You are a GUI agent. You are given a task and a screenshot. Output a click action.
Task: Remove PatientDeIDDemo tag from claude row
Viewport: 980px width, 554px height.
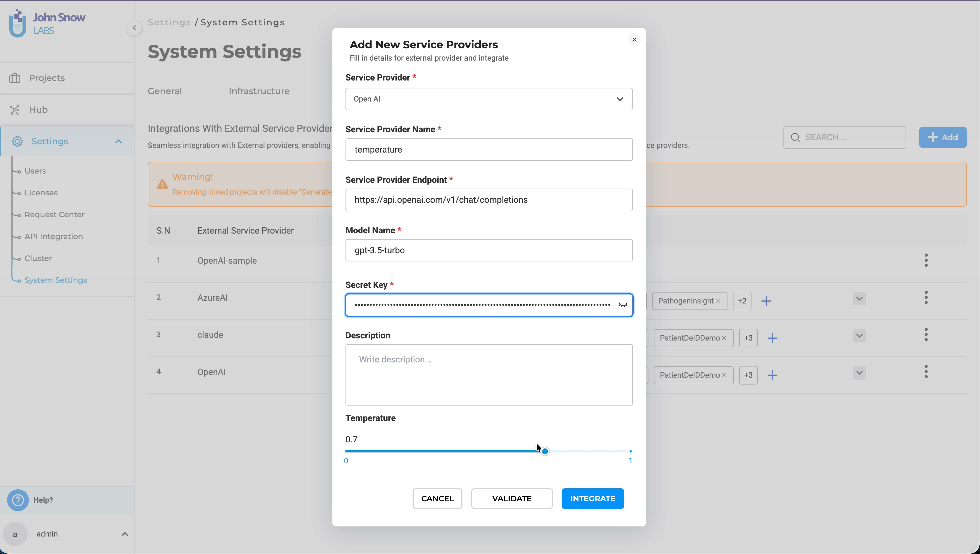pos(724,338)
